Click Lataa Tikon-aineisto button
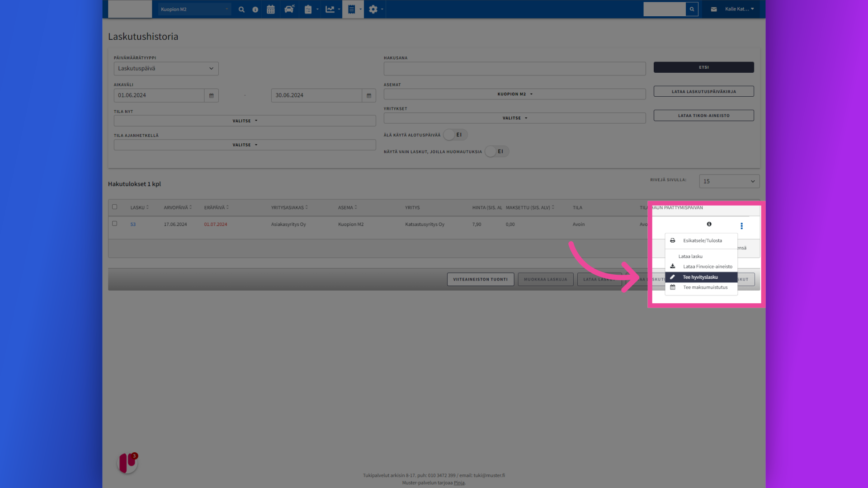868x488 pixels. 703,115
